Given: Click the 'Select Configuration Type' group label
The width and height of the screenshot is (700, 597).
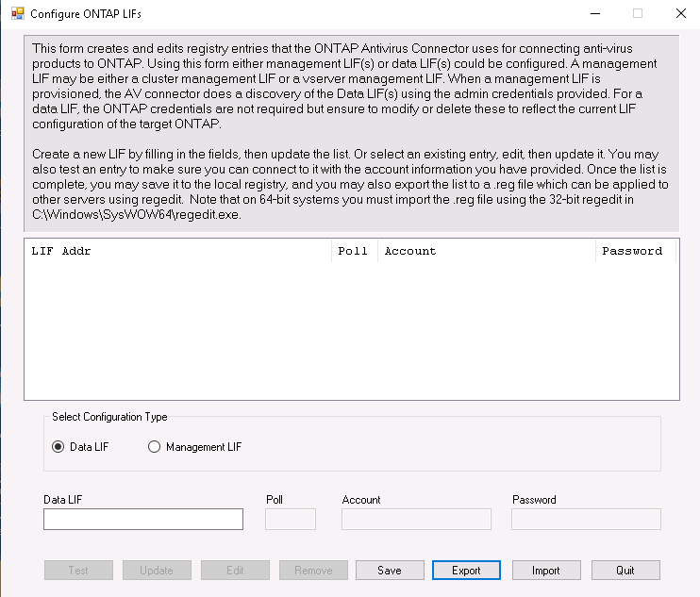Looking at the screenshot, I should click(x=109, y=417).
